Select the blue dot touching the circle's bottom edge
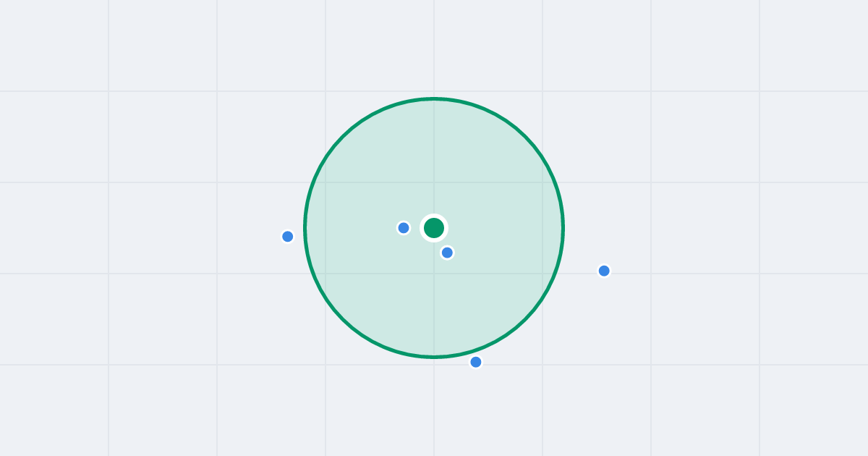 (475, 362)
